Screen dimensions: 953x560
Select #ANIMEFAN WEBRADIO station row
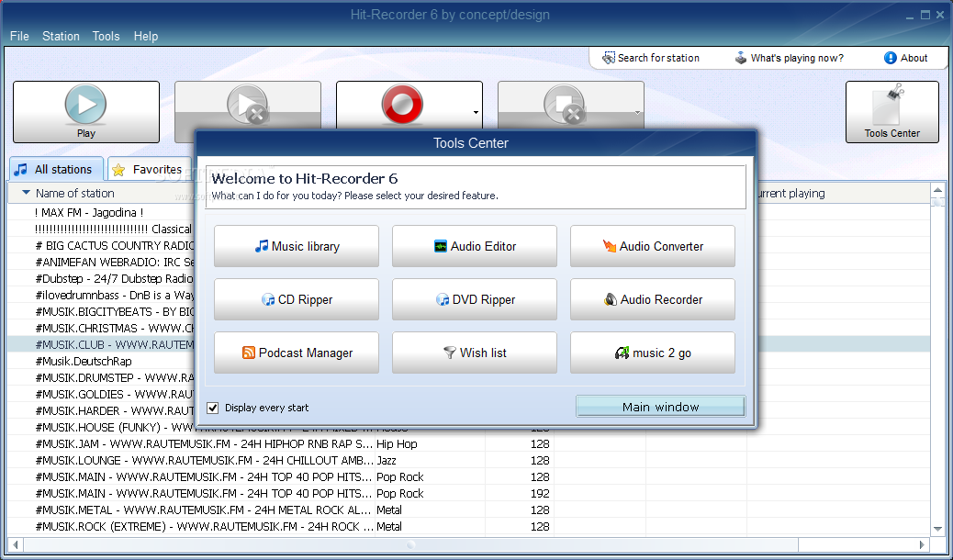(x=101, y=262)
